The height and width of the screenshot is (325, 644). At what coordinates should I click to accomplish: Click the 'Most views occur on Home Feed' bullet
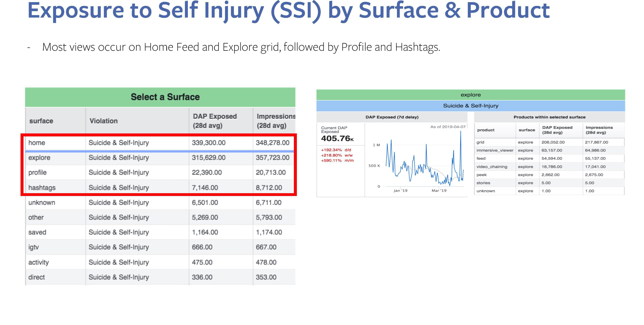(x=241, y=47)
